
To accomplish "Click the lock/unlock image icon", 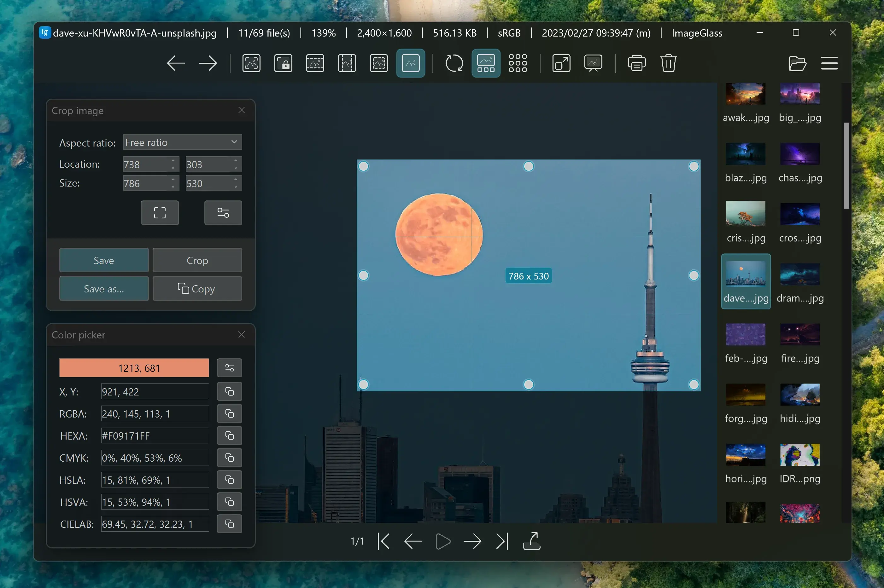I will [x=283, y=62].
